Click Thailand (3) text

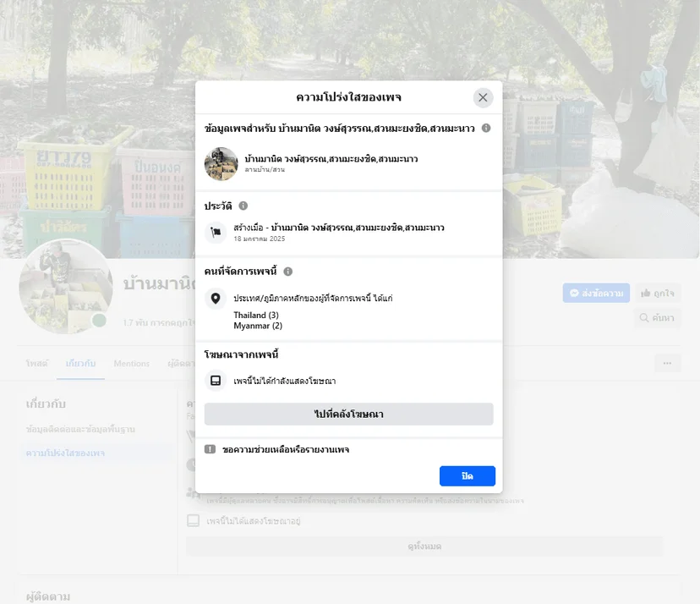click(x=256, y=315)
